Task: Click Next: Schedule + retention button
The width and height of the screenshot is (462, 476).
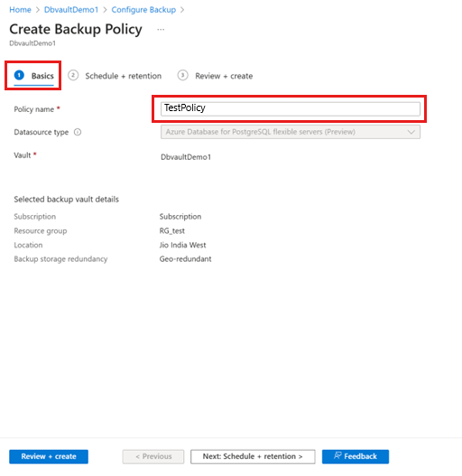Action: pos(253,456)
